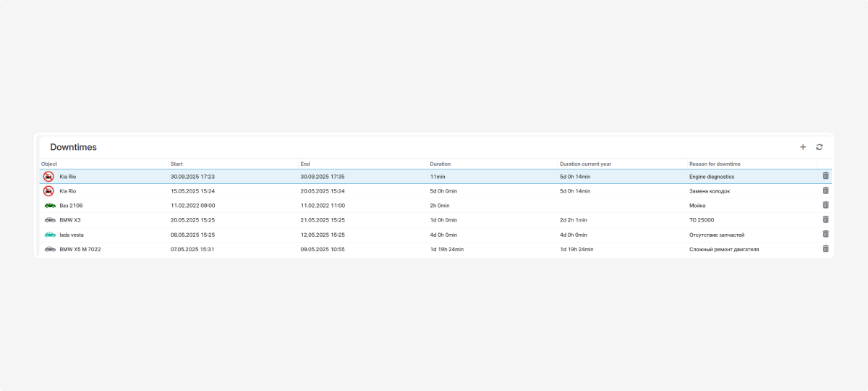The image size is (868, 391).
Task: Select the BMW X3 row name
Action: pyautogui.click(x=70, y=220)
